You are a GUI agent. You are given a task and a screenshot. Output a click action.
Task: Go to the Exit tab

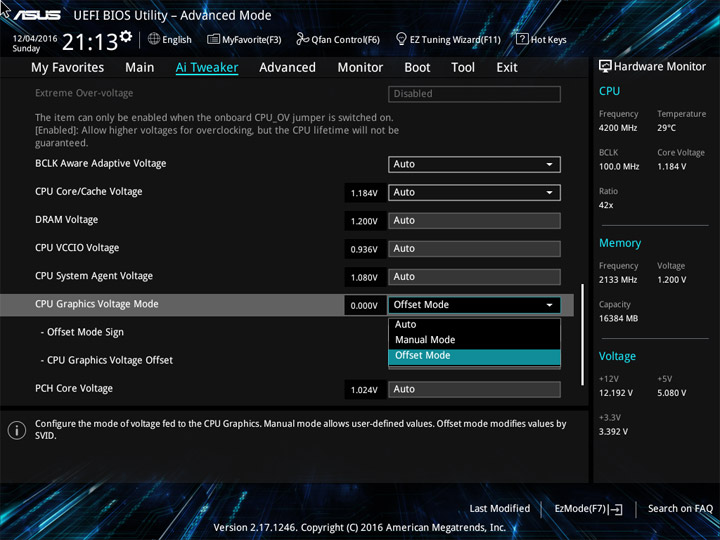click(507, 68)
